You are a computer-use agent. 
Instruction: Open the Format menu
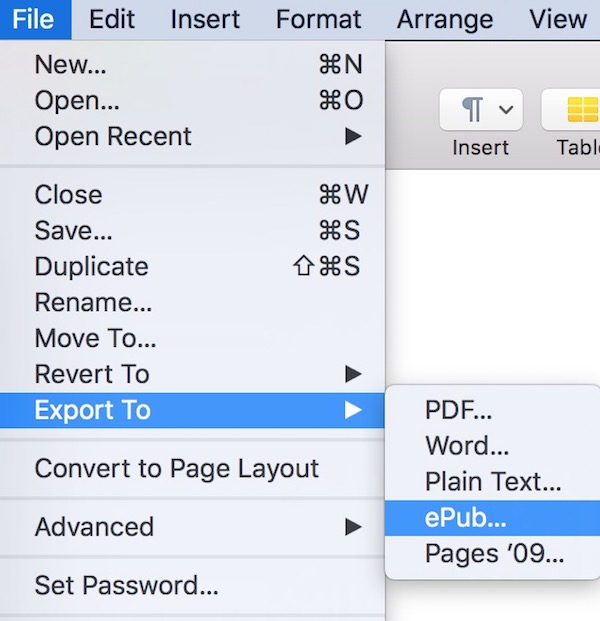[318, 19]
